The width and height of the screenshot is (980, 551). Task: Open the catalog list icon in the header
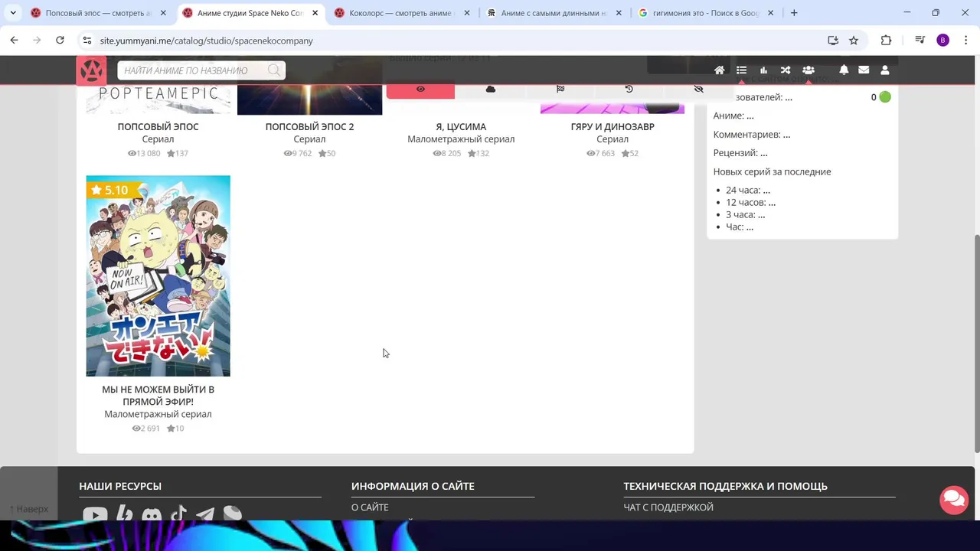pos(741,70)
